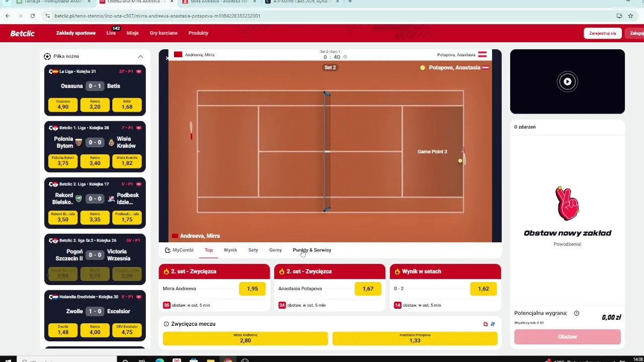Open Zakłady sportowe menu
The image size is (644, 362).
click(x=76, y=33)
